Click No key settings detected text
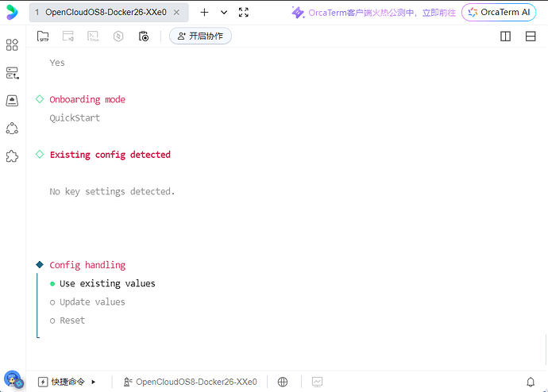548x392 pixels. pos(112,192)
